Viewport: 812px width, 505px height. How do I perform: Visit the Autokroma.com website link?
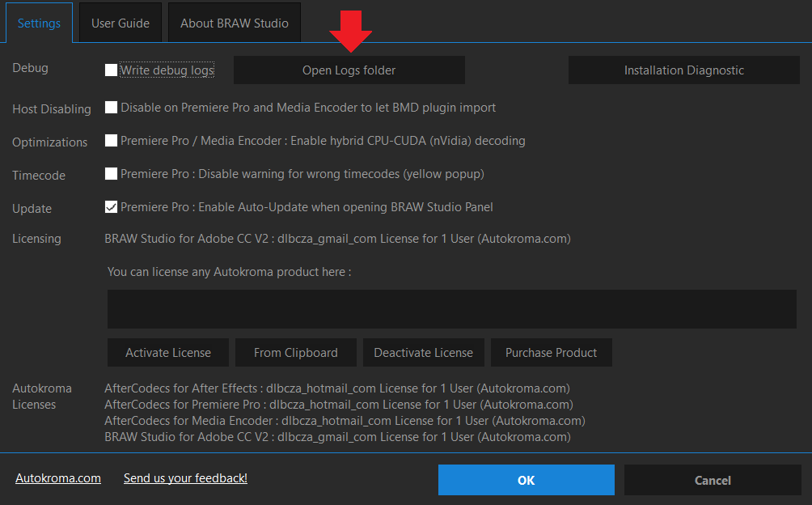tap(57, 478)
